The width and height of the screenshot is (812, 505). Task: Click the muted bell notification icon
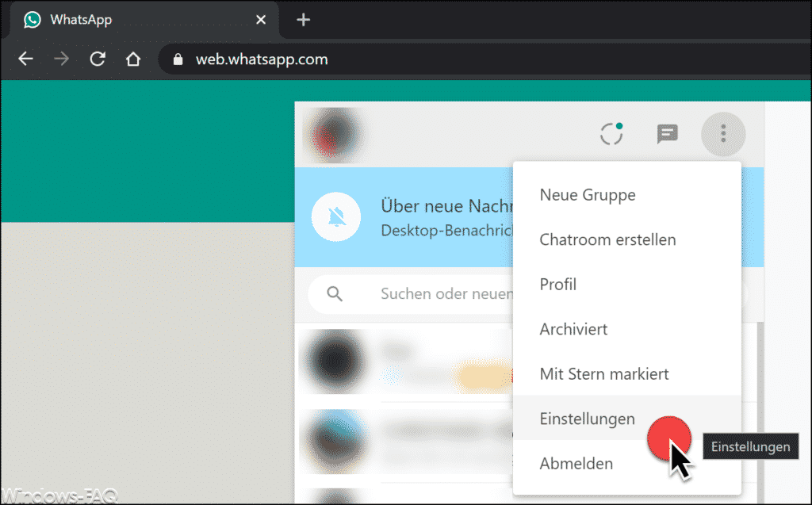point(336,216)
